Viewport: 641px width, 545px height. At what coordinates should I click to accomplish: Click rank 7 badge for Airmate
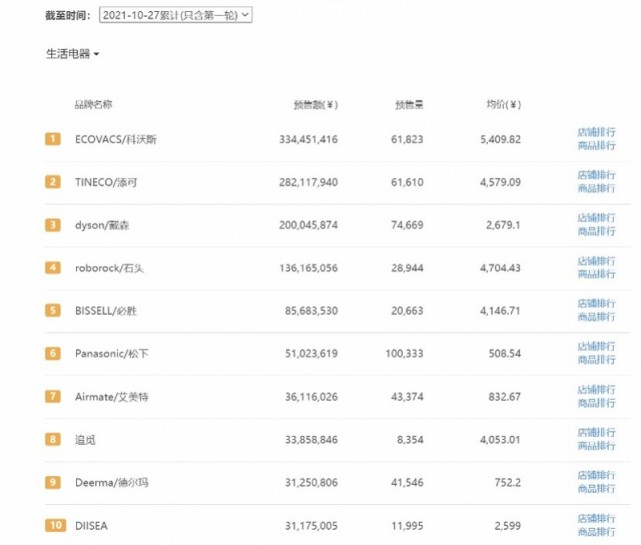pos(53,396)
